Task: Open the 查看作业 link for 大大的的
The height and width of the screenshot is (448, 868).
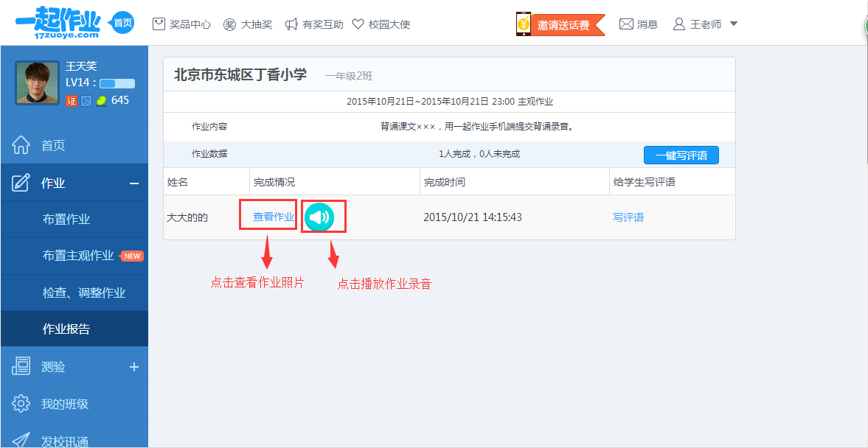Action: (274, 217)
